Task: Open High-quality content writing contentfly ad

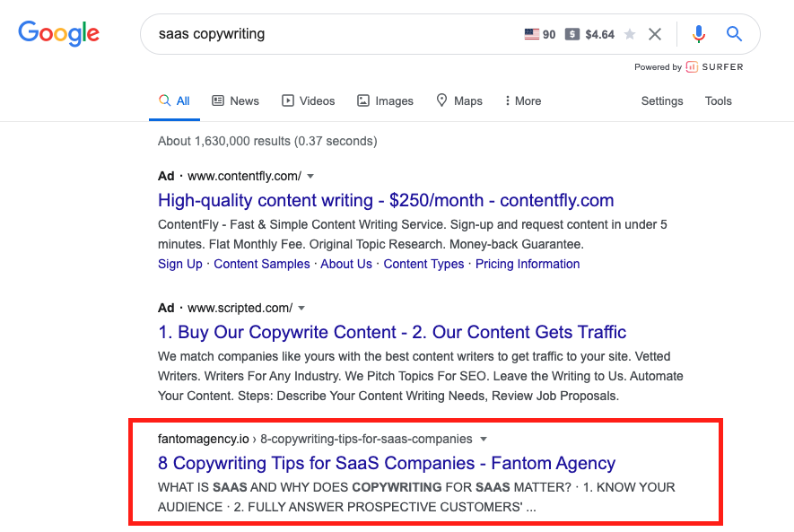Action: 386,200
